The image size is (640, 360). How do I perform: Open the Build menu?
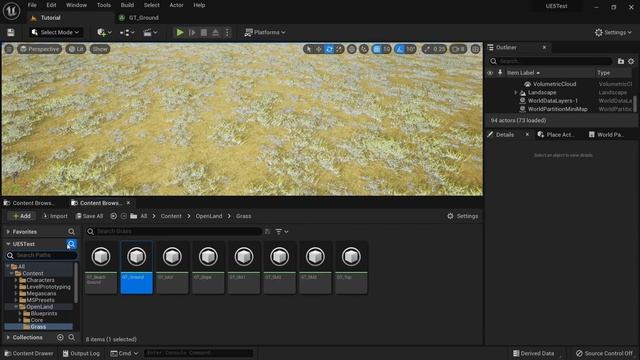tap(127, 5)
